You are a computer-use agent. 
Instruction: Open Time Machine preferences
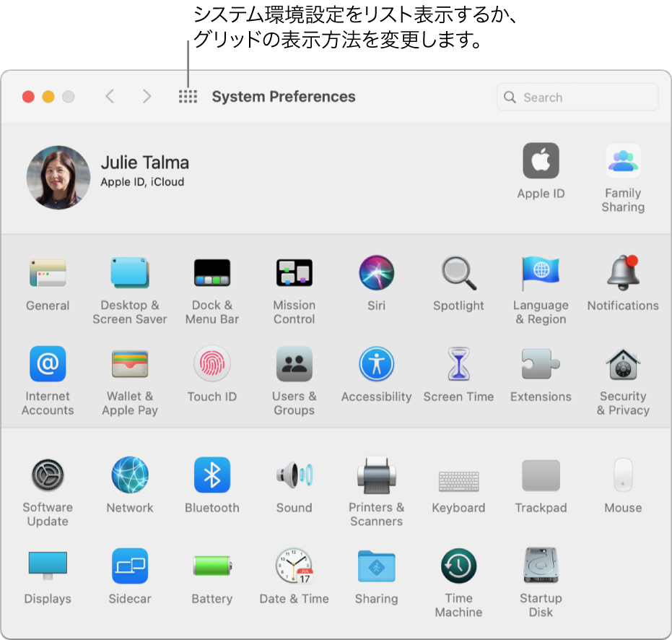coord(458,566)
